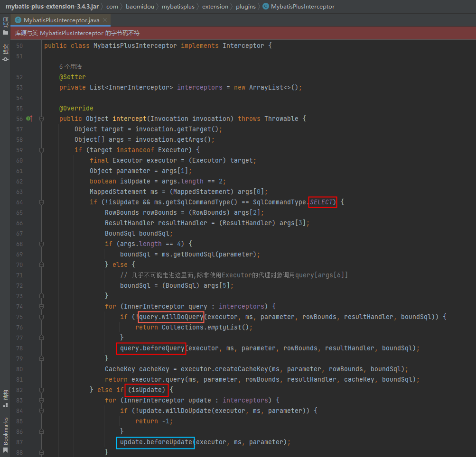Open the Structure tool window in left sidebar

[x=6, y=399]
